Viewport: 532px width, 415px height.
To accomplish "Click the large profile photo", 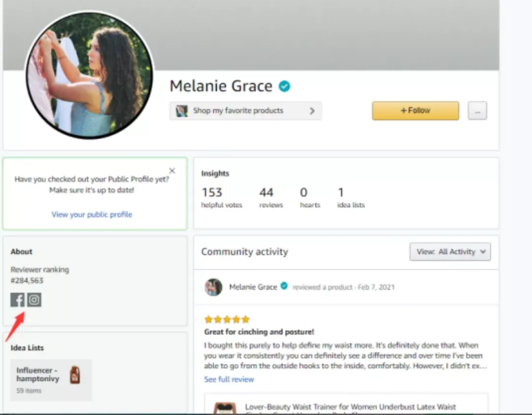I will (x=90, y=75).
